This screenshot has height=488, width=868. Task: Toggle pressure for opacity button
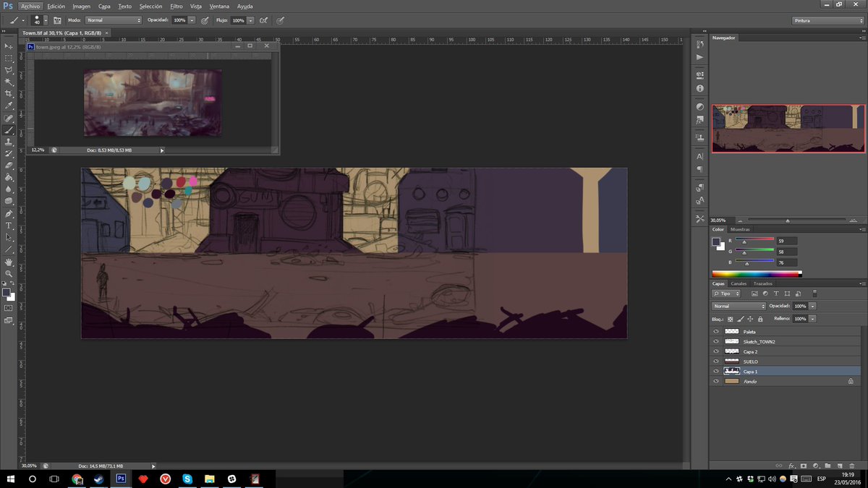tap(205, 20)
